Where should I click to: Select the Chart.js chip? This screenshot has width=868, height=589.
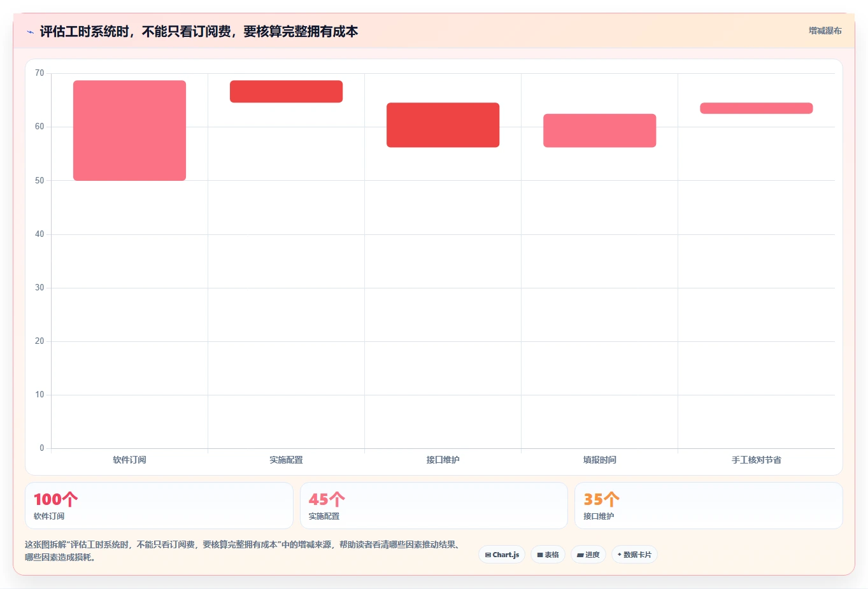point(502,555)
